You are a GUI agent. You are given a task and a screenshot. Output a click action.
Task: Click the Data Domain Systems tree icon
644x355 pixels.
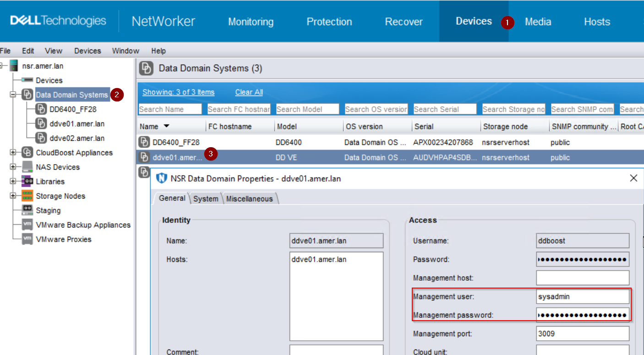pyautogui.click(x=27, y=95)
